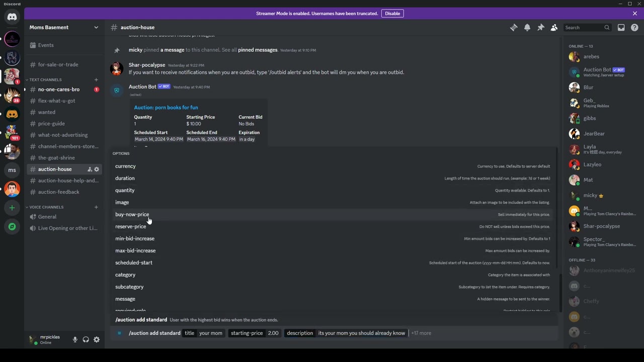The image size is (644, 362).
Task: Join the General voice channel
Action: [64, 217]
